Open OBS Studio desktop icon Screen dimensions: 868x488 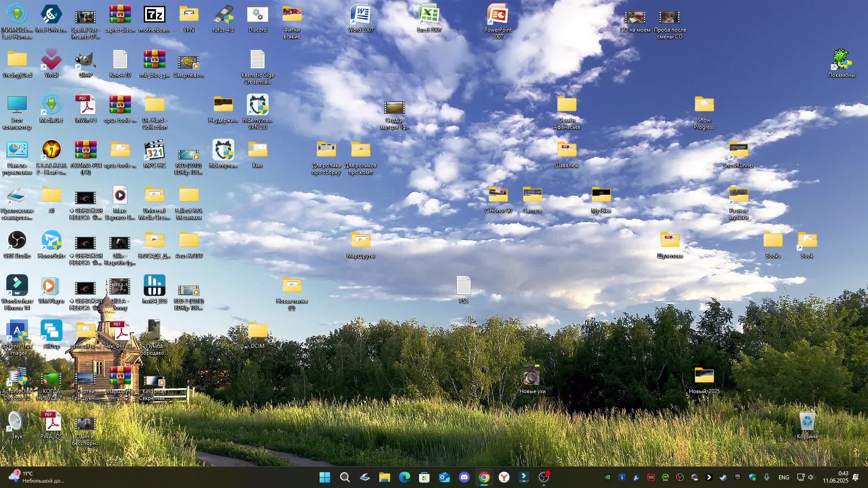coord(17,241)
